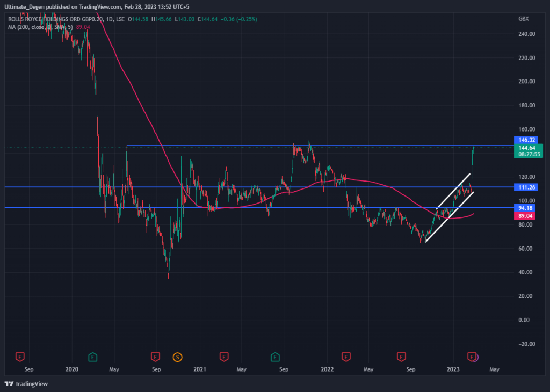Select the 146.32 blue price label
Image resolution: width=550 pixels, height=392 pixels.
tap(526, 140)
